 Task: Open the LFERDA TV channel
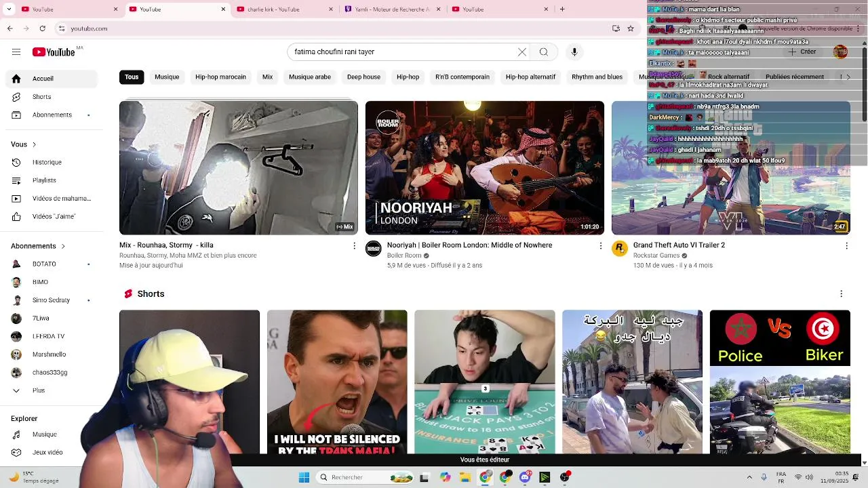pyautogui.click(x=54, y=336)
